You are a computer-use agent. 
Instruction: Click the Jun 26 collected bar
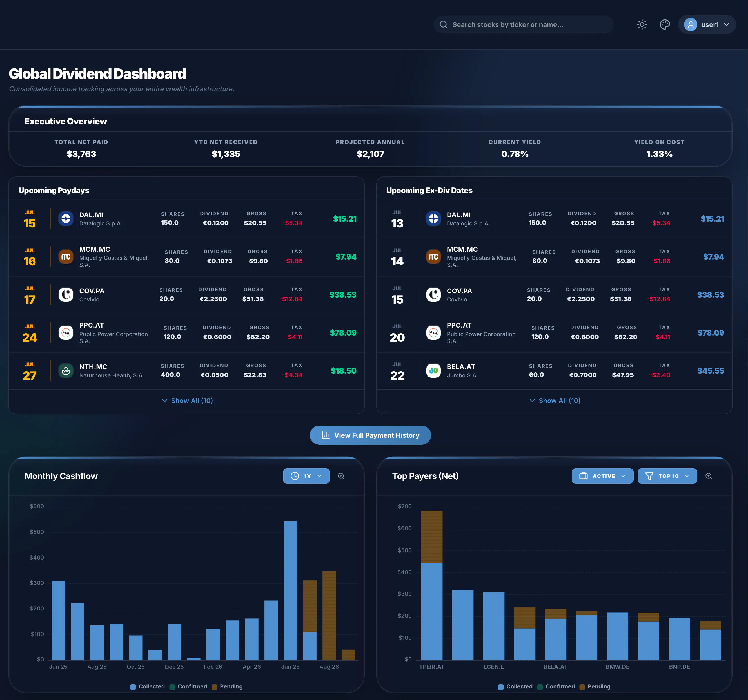[290, 590]
